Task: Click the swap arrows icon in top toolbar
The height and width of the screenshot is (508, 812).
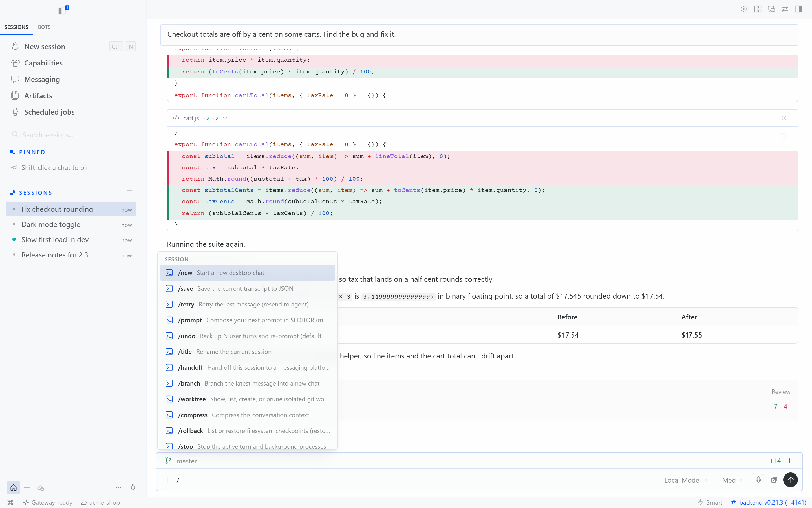Action: click(785, 9)
